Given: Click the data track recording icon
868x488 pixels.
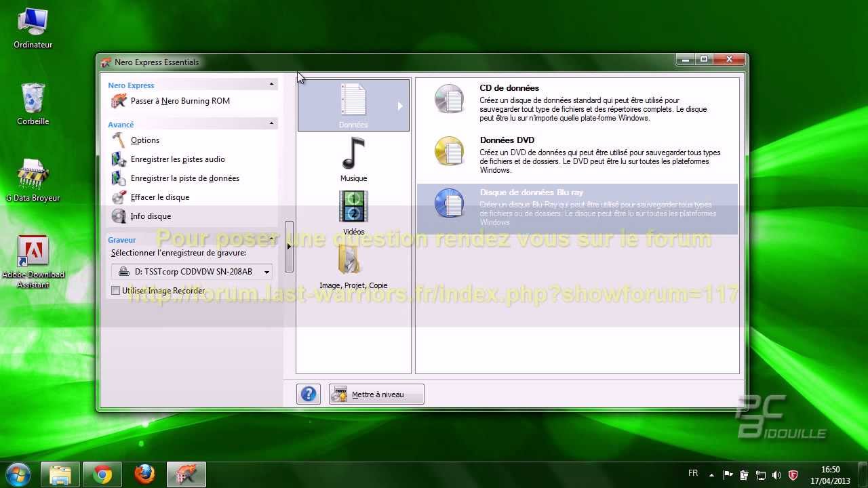Looking at the screenshot, I should [119, 178].
